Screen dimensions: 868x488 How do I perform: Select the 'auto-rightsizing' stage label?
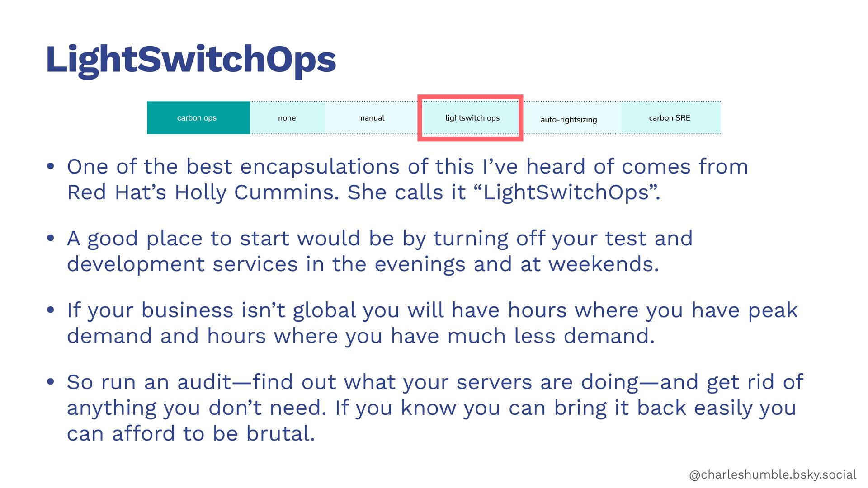point(568,120)
